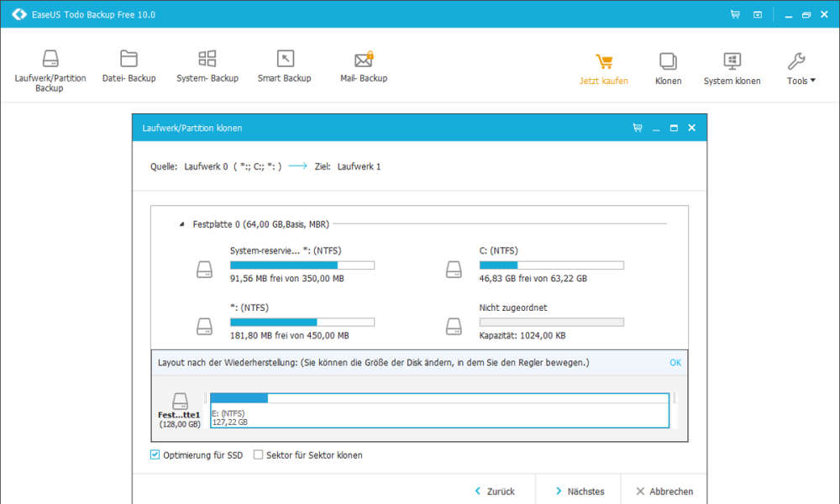Go back with Zurück button
Screen dimensions: 840x504
[495, 491]
